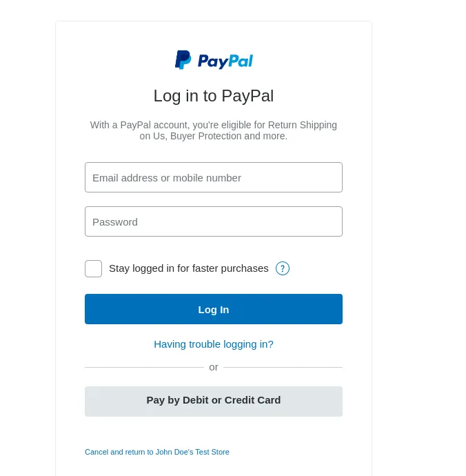
Task: Open the question mark help icon
Action: (x=283, y=268)
